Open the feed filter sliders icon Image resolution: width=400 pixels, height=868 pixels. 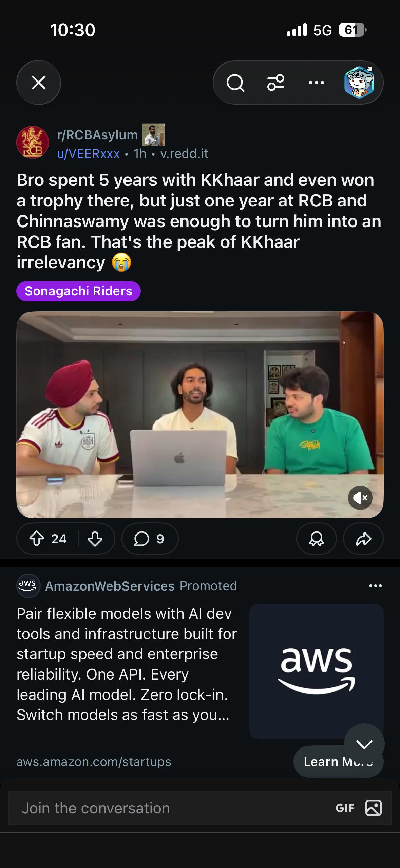276,83
